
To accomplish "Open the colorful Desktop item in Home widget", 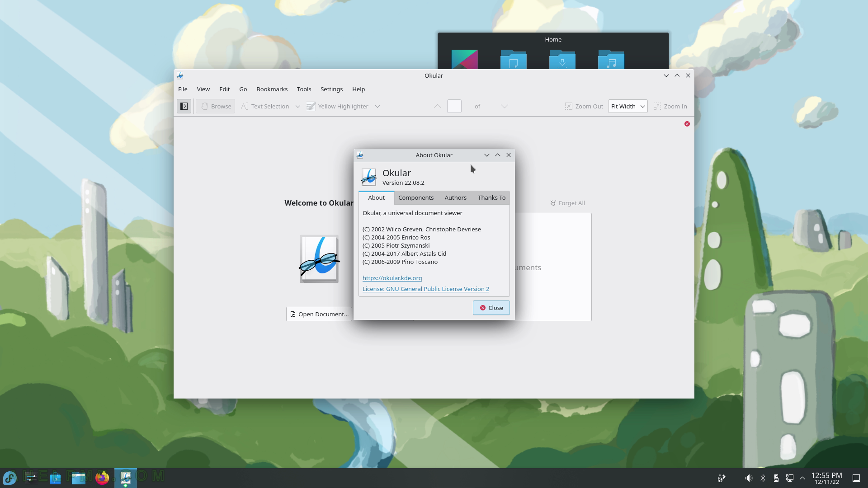I will click(465, 59).
